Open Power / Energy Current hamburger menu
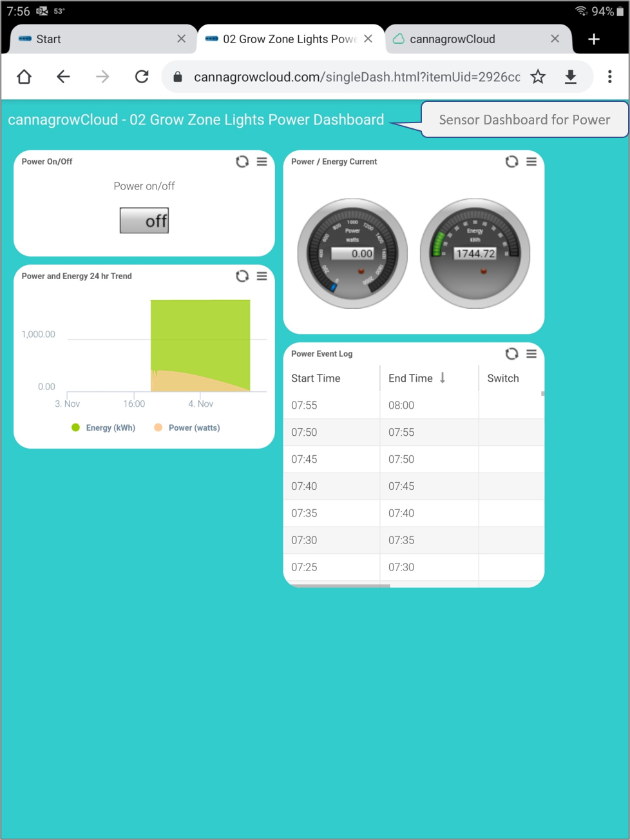 [531, 162]
